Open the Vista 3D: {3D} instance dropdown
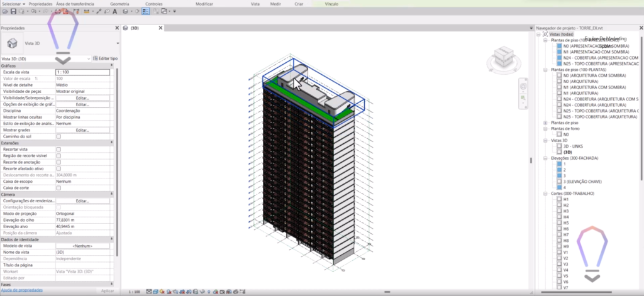The image size is (644, 296). (89, 58)
